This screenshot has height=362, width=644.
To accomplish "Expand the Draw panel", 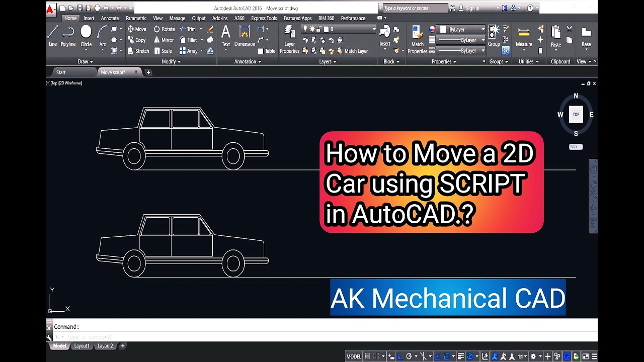I will tap(86, 61).
